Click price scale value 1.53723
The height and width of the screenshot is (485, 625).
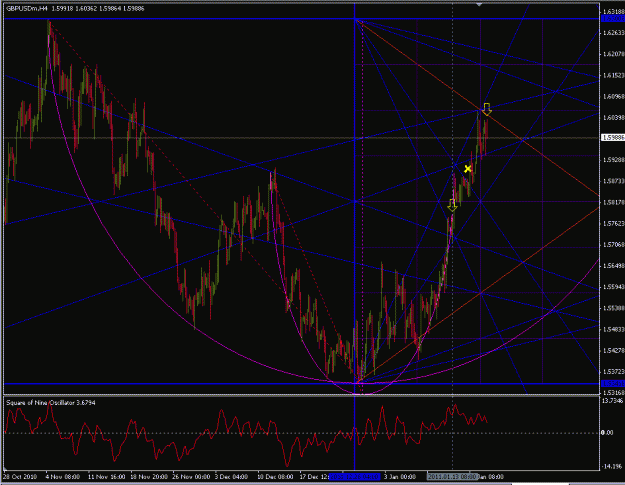point(614,372)
